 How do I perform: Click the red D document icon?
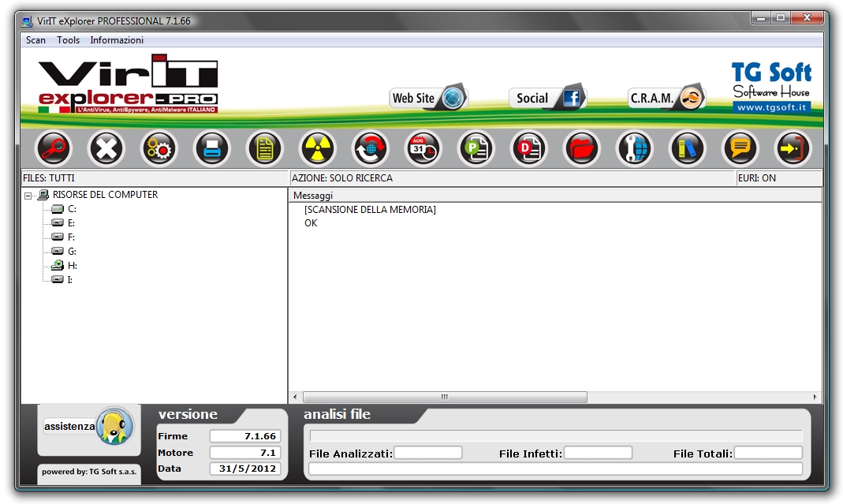528,148
